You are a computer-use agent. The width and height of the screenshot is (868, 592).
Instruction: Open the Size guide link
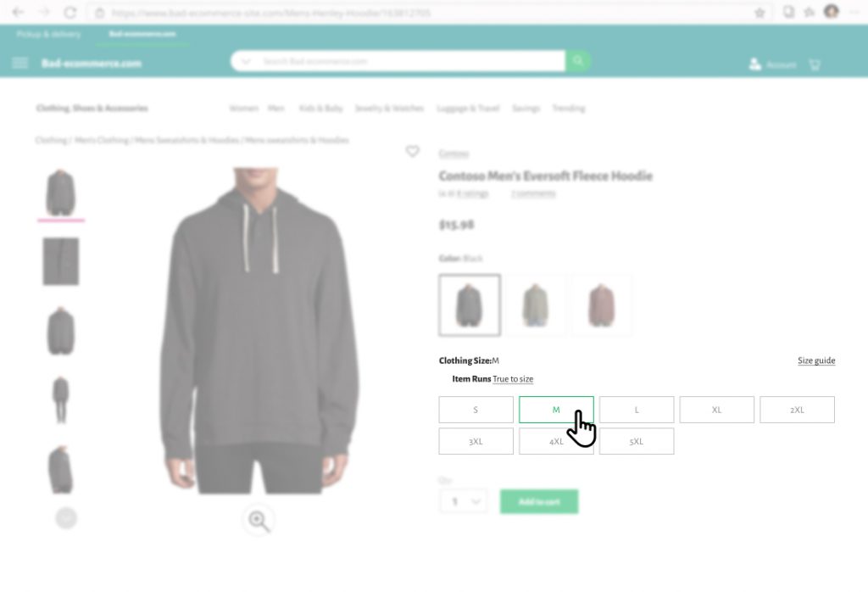point(816,360)
